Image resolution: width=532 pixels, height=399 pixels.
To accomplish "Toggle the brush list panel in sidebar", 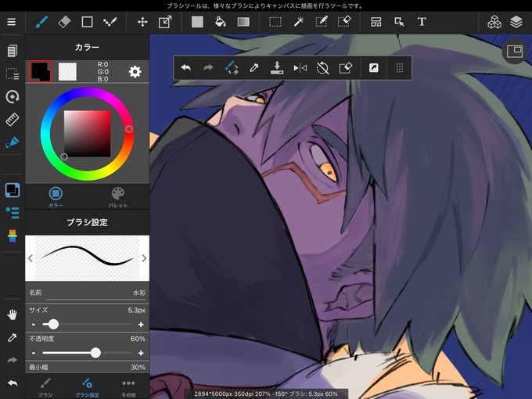I will [x=13, y=213].
